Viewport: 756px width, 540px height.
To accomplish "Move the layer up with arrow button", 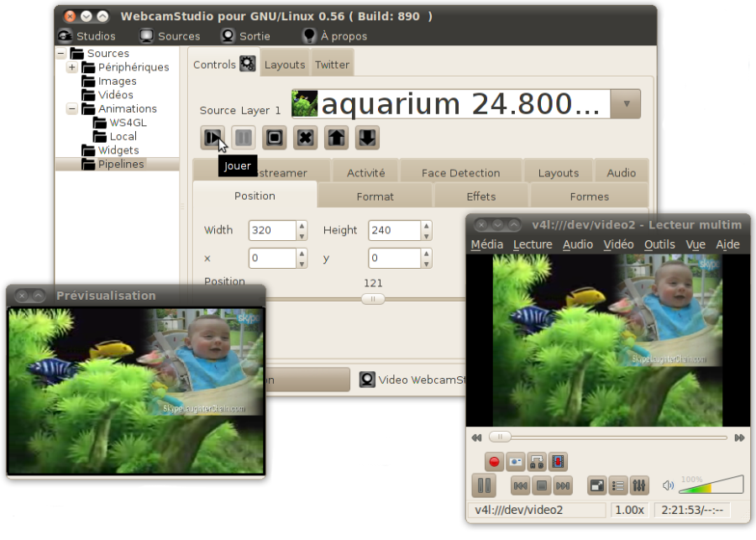I will (x=336, y=138).
